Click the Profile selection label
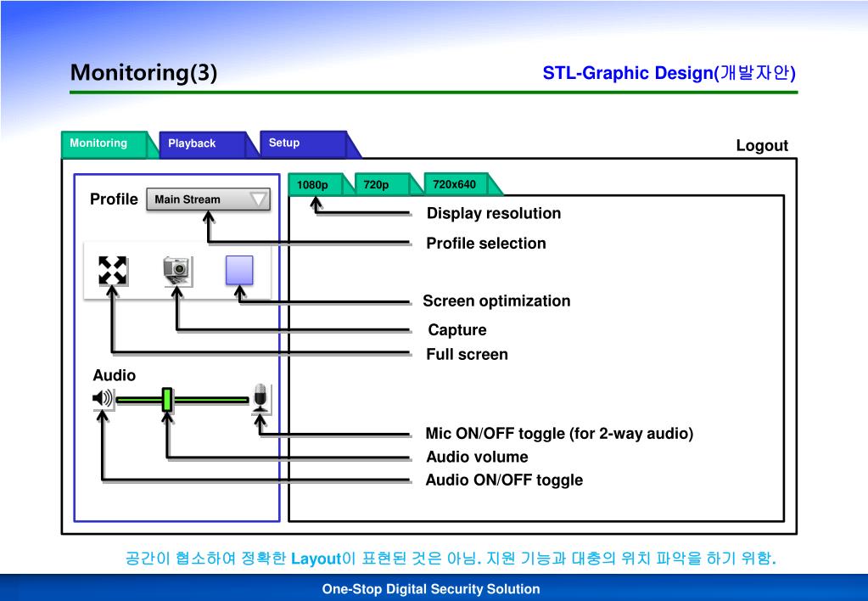This screenshot has width=868, height=601. [486, 243]
